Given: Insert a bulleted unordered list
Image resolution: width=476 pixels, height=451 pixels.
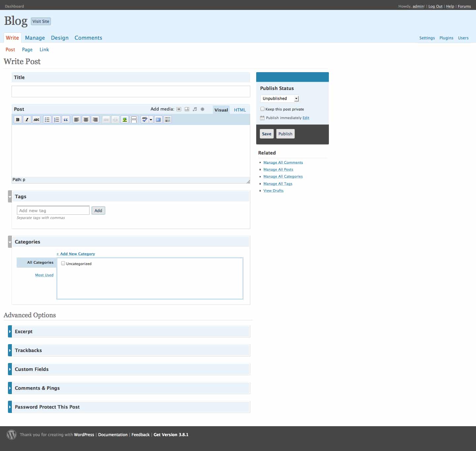Looking at the screenshot, I should [47, 120].
